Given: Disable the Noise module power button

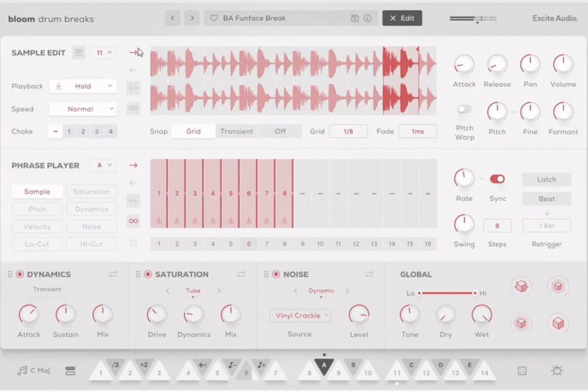Looking at the screenshot, I should (x=276, y=274).
